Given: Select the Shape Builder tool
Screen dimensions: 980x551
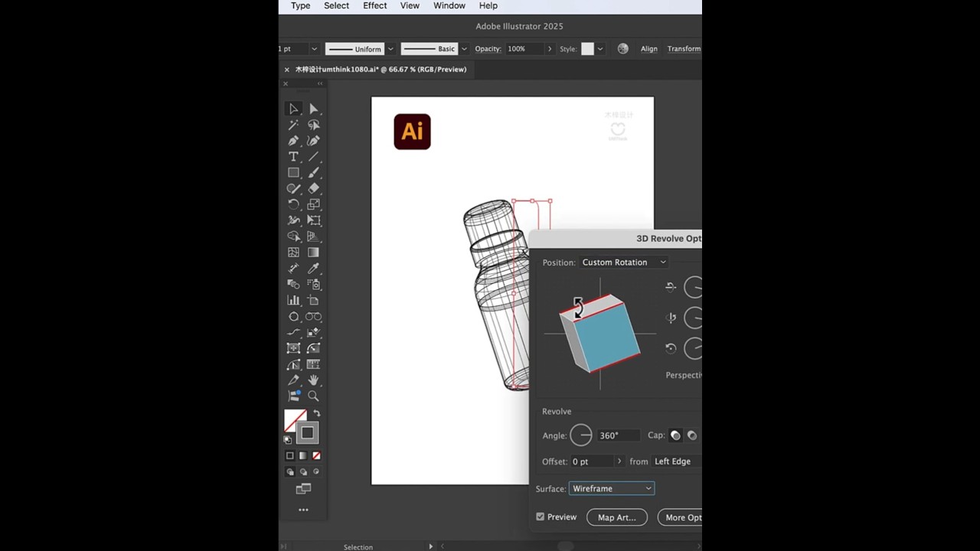Looking at the screenshot, I should [x=293, y=236].
